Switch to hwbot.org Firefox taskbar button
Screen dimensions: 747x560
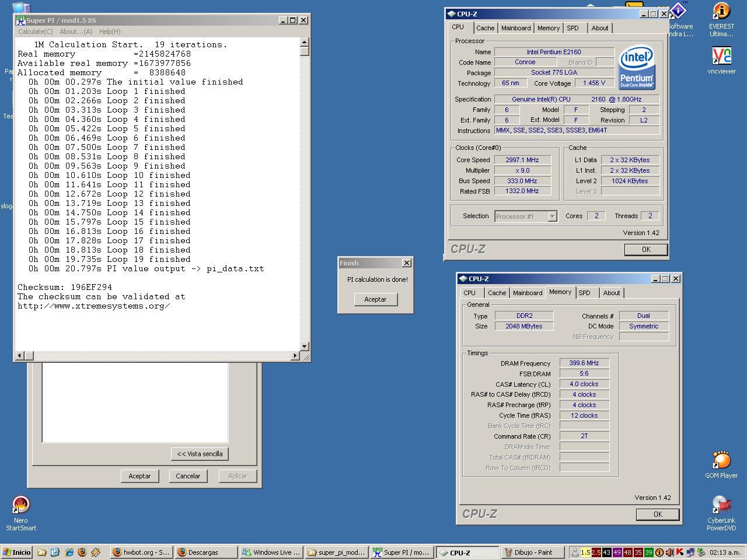pyautogui.click(x=141, y=552)
